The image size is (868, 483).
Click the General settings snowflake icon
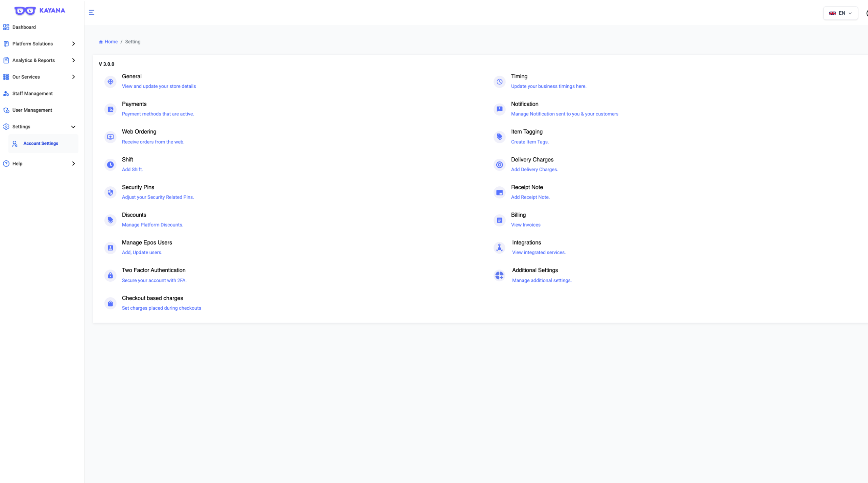[x=110, y=82]
